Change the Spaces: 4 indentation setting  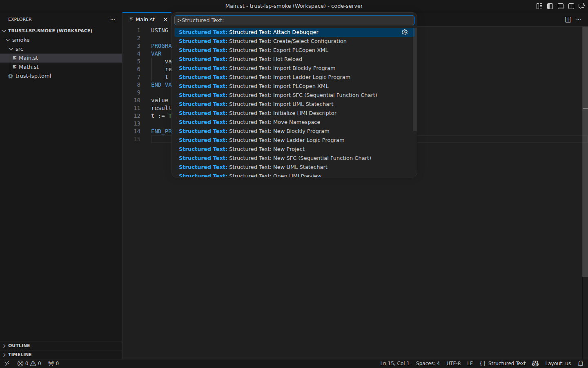428,363
